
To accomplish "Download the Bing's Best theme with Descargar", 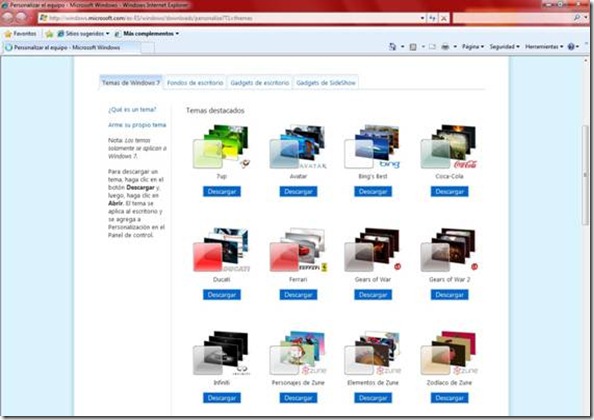I will (x=373, y=192).
